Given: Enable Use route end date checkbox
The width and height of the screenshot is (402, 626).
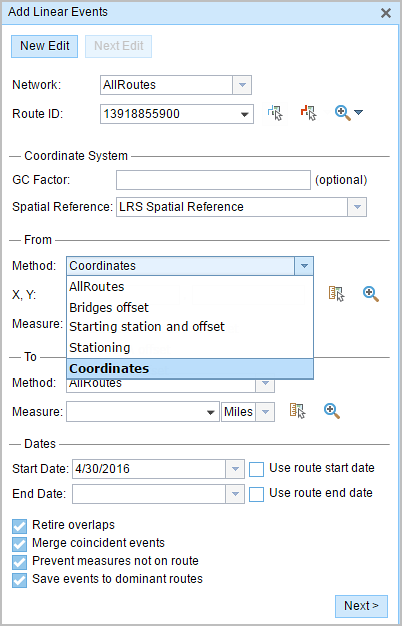Looking at the screenshot, I should 256,495.
